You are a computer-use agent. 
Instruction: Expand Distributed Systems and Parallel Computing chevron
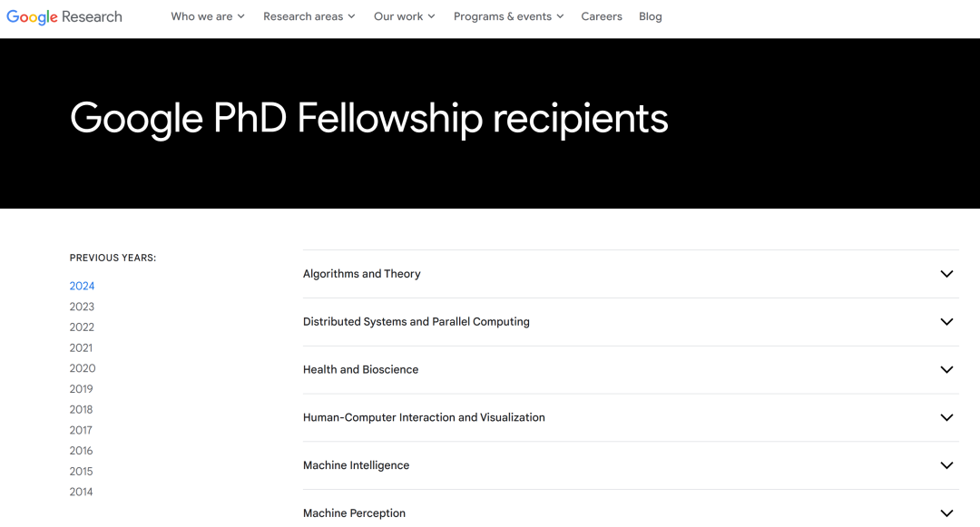[x=946, y=322]
